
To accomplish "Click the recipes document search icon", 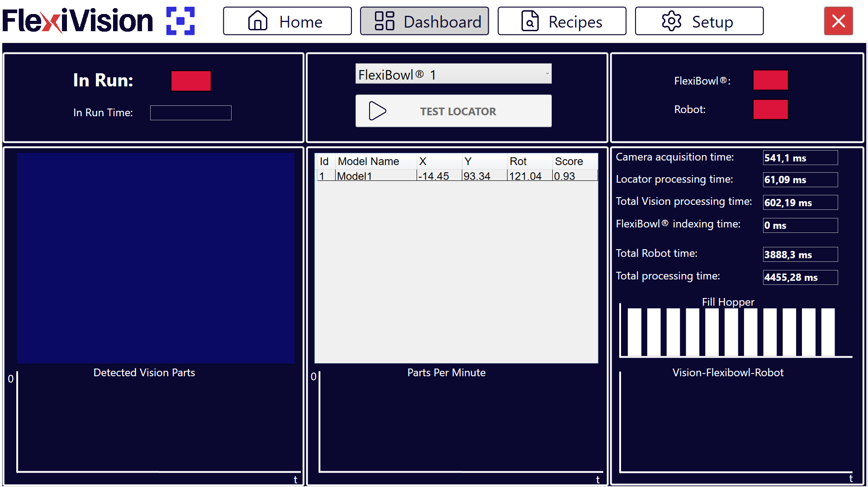I will pyautogui.click(x=530, y=21).
